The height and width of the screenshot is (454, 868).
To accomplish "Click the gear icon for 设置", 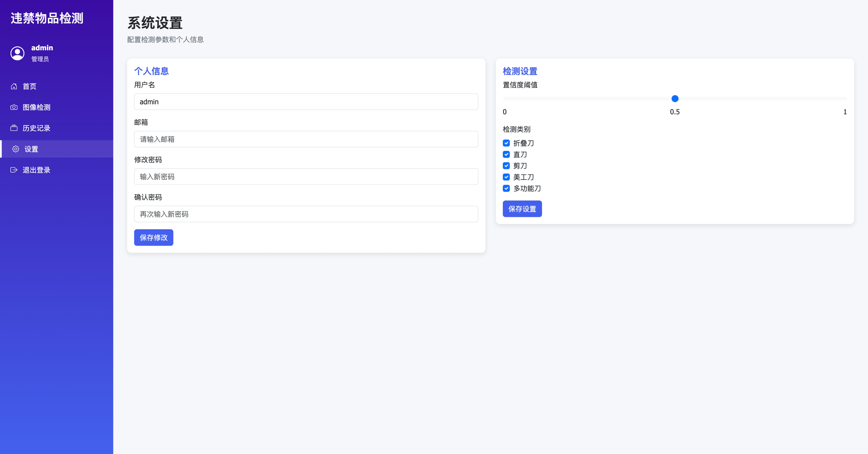I will (x=16, y=149).
